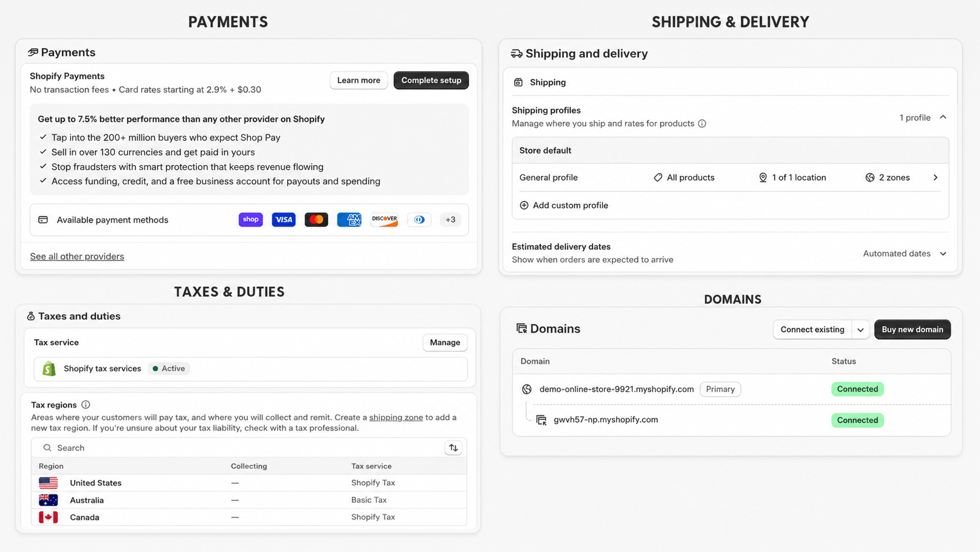
Task: Click the Learn more button
Action: point(359,80)
